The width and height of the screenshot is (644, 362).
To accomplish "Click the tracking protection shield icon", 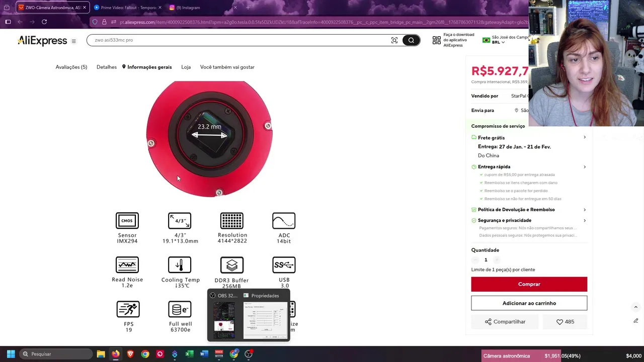I will [95, 22].
